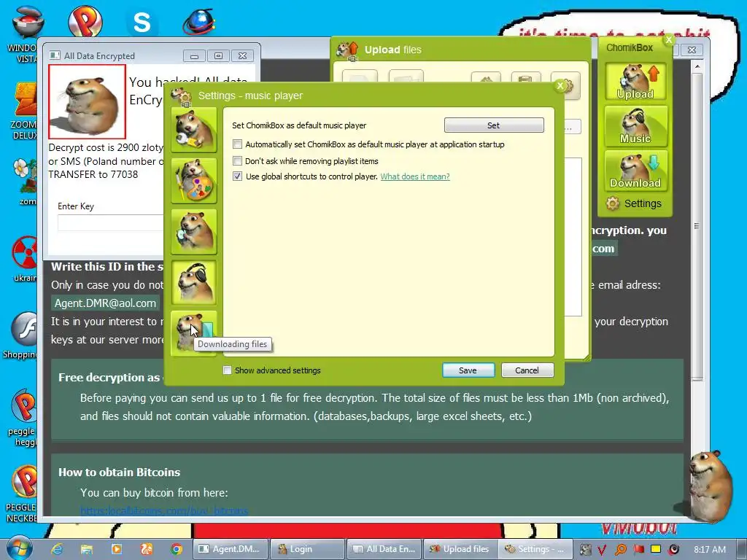Open Windows Explorer folder icon on taskbar
This screenshot has width=747, height=560.
[86, 549]
